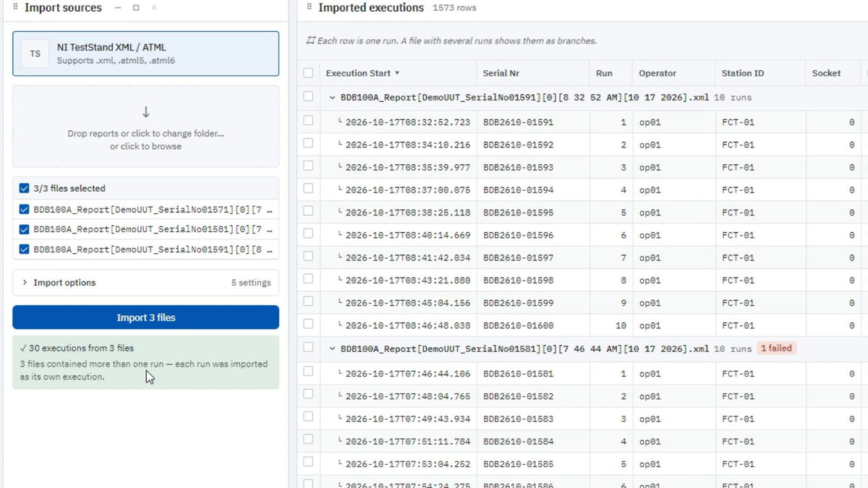Close the Import sources panel
Image resolution: width=868 pixels, height=488 pixels.
(x=154, y=8)
